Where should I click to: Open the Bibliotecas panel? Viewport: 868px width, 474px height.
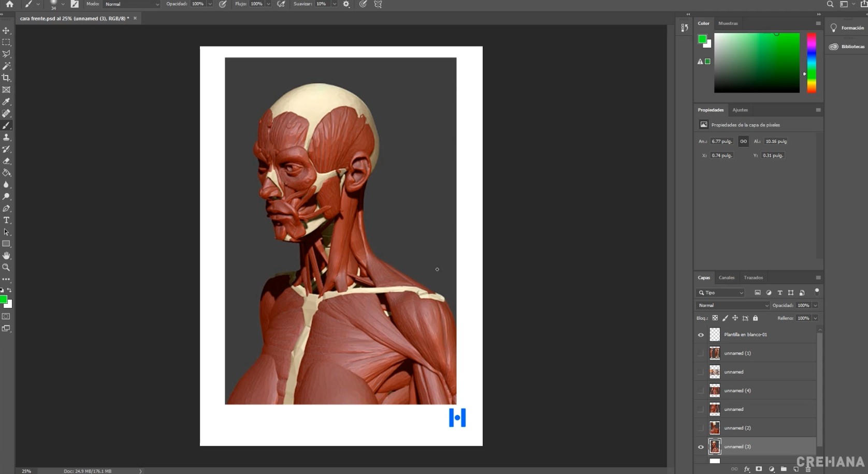pyautogui.click(x=847, y=47)
